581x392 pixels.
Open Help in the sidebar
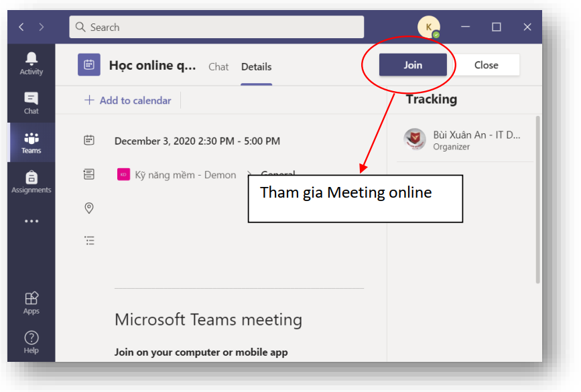coord(31,342)
